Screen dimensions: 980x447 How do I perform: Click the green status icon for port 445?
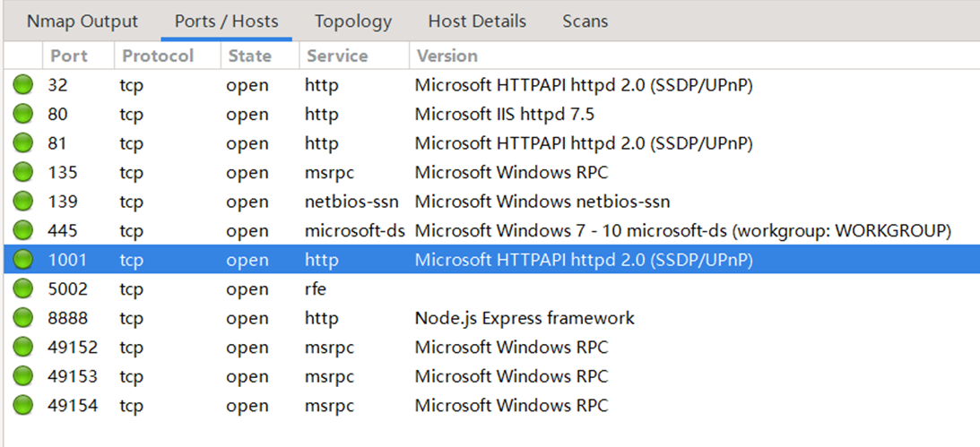coord(22,231)
